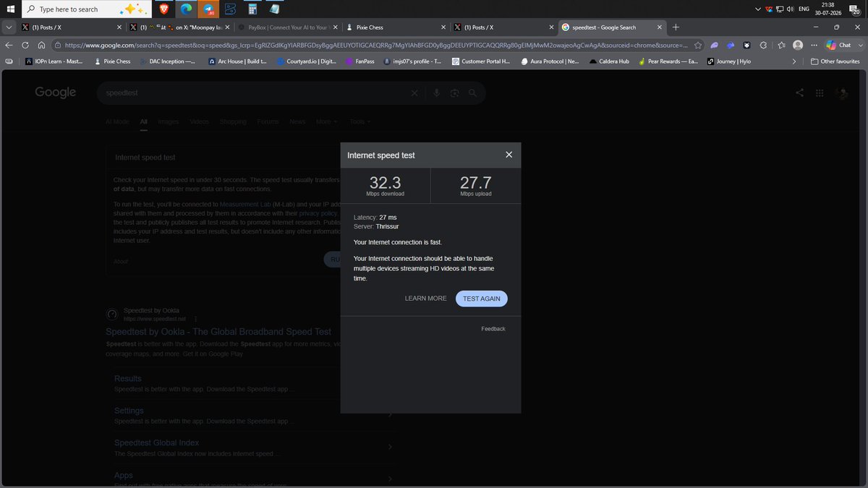
Task: Switch to the Shopping results tab
Action: 233,121
